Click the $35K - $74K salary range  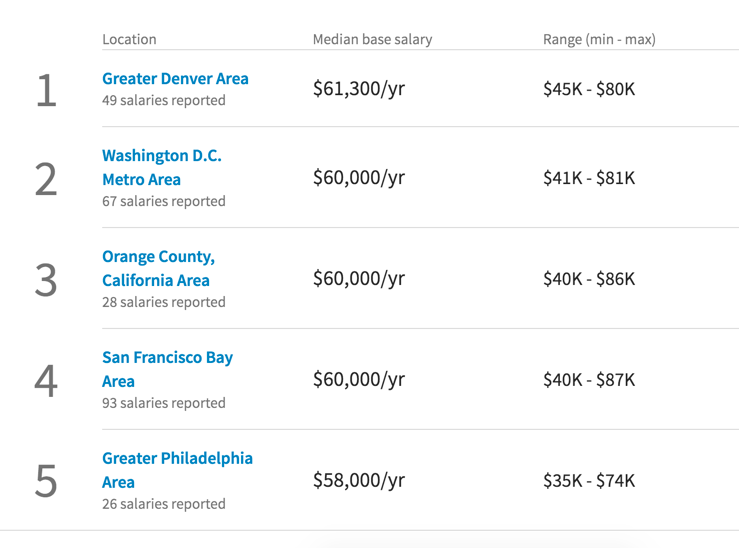point(588,480)
